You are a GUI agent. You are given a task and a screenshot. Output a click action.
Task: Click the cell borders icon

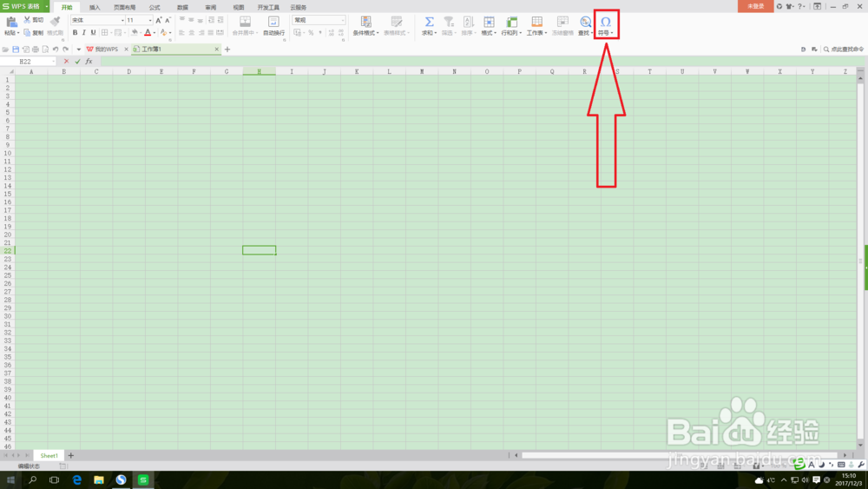[104, 33]
